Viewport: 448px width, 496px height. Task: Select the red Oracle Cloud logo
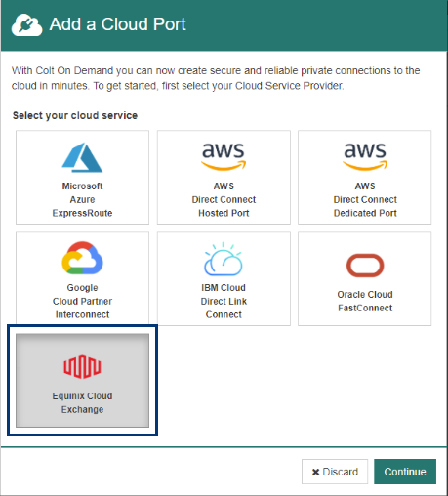pyautogui.click(x=365, y=266)
